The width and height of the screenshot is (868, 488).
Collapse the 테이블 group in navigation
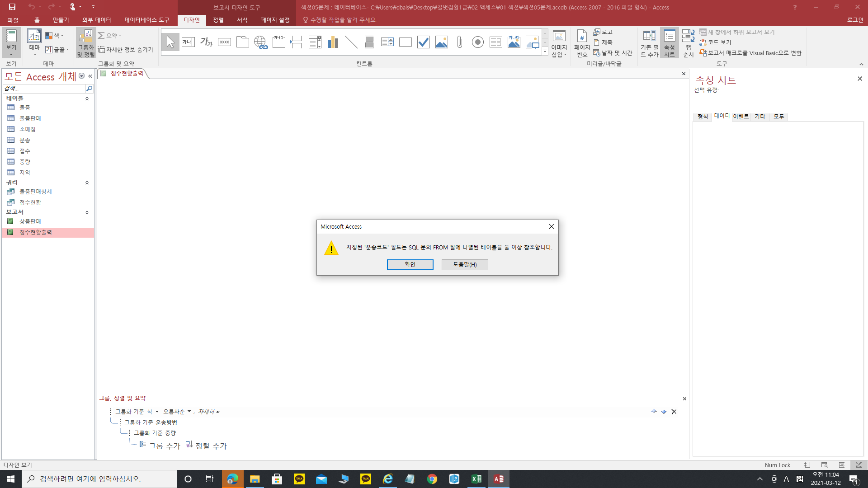[87, 99]
